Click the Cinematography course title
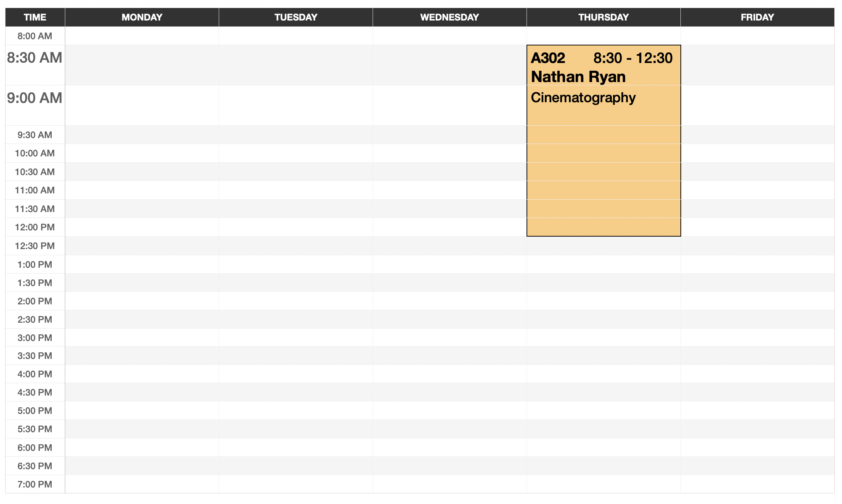This screenshot has height=504, width=842. (x=583, y=97)
